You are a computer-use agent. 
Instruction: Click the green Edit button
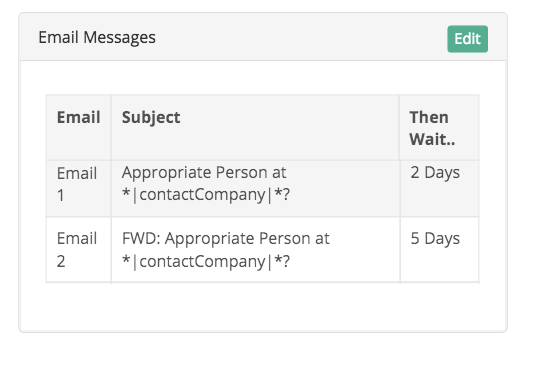[x=467, y=39]
